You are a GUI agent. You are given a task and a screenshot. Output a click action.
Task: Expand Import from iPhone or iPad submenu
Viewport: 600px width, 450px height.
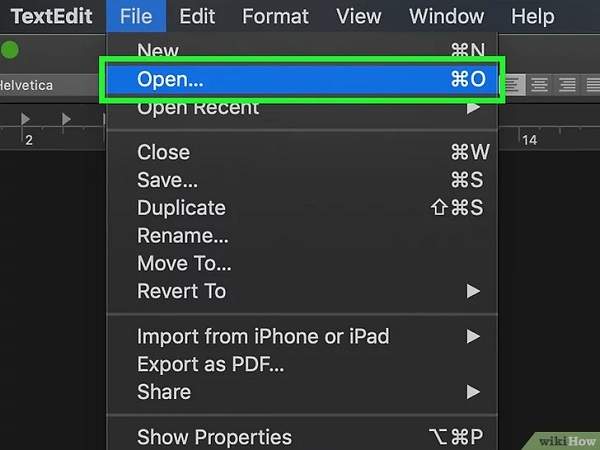[473, 337]
